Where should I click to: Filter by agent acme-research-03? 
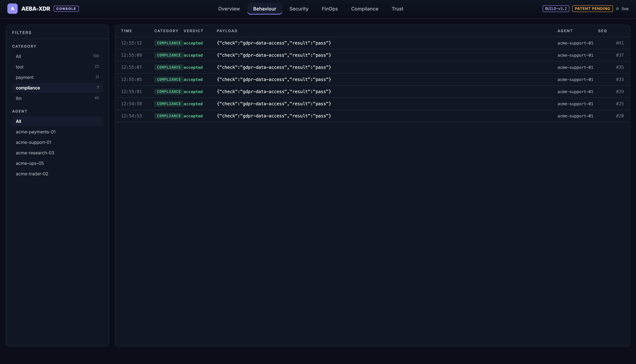coord(35,153)
